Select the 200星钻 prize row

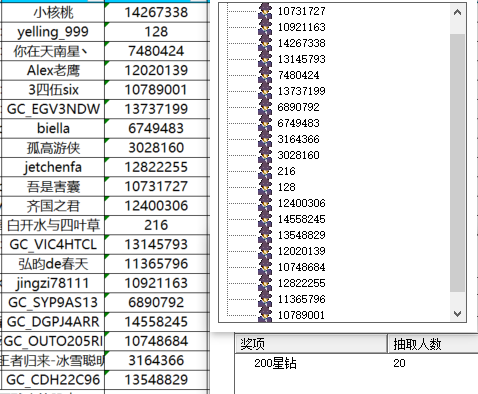coord(356,363)
